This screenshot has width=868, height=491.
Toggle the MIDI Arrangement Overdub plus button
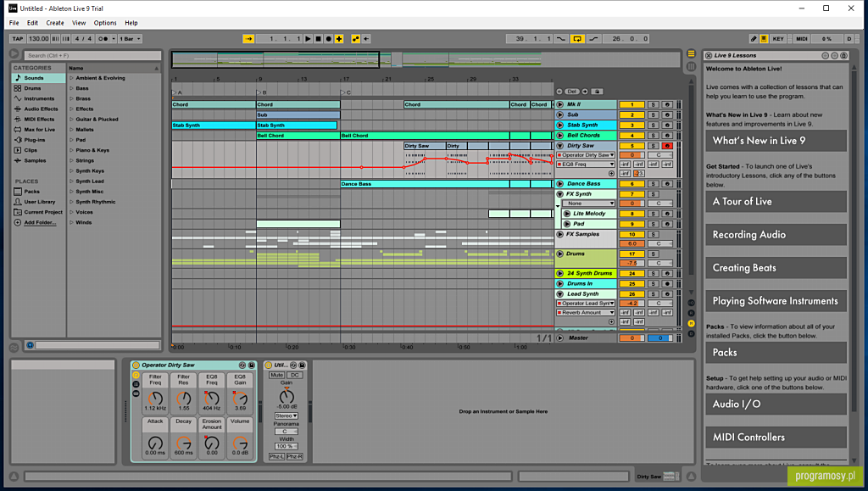pos(339,39)
